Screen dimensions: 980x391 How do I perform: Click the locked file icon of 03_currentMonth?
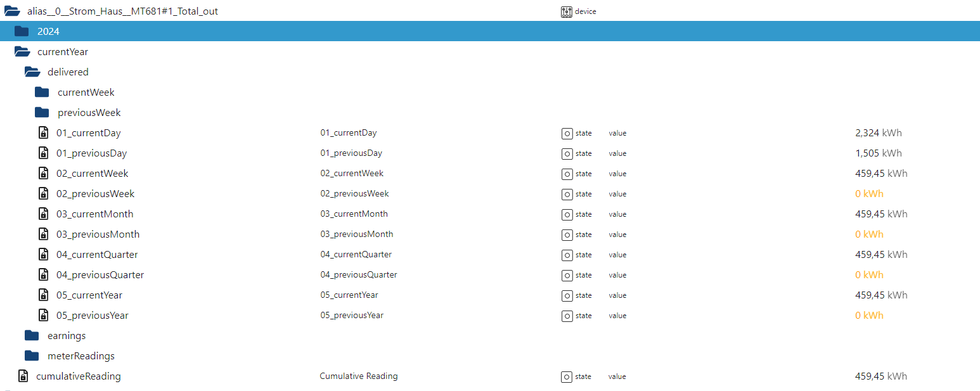[x=43, y=214]
